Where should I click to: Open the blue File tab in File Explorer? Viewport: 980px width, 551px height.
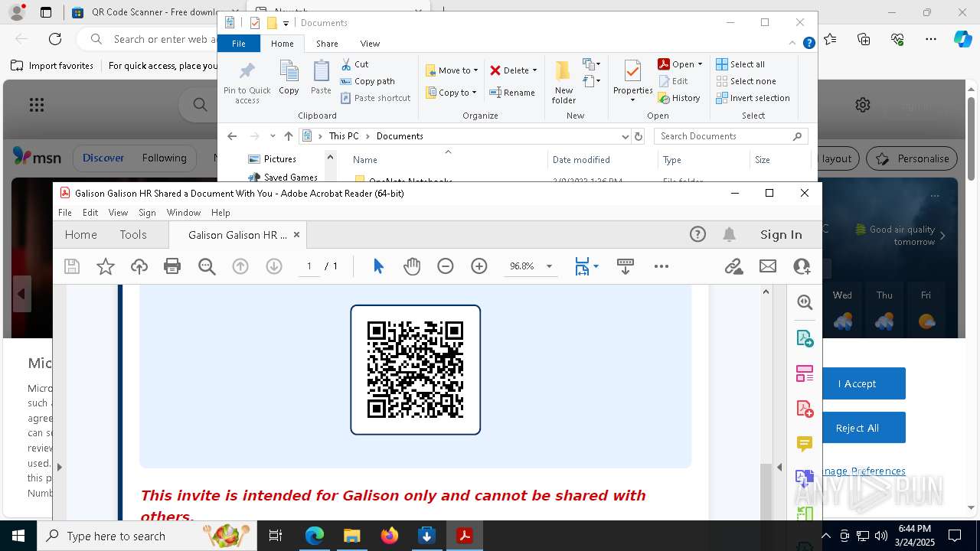pos(239,44)
